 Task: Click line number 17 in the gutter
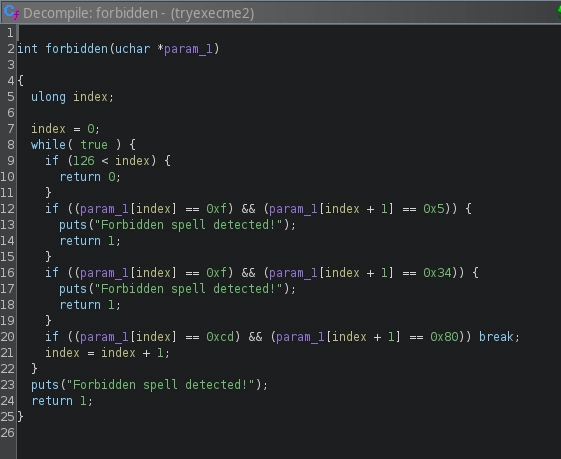(x=8, y=288)
